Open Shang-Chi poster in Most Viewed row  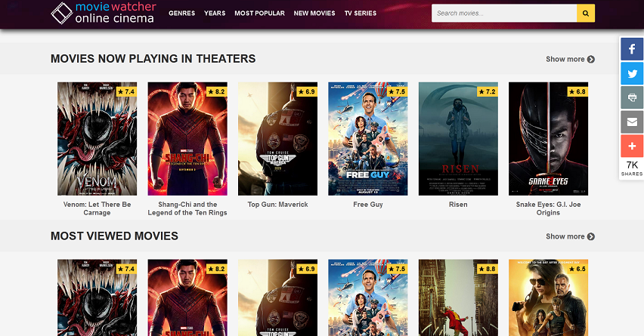[x=187, y=297]
